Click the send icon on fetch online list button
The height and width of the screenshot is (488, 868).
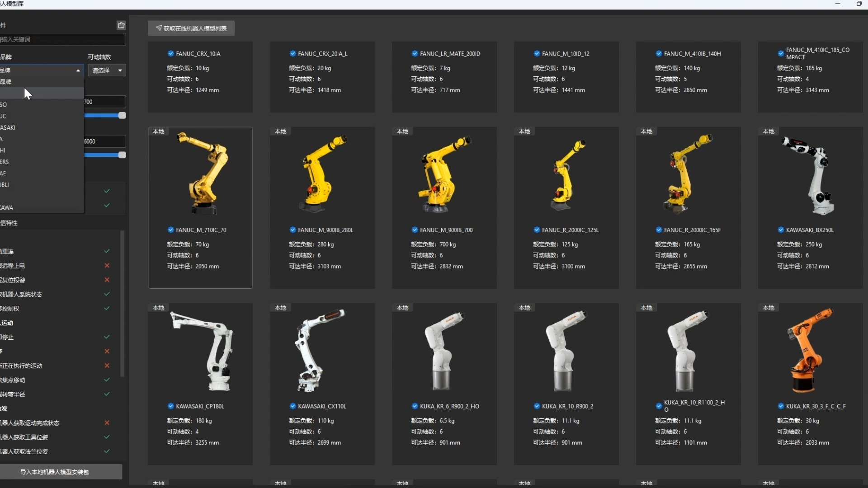[159, 28]
